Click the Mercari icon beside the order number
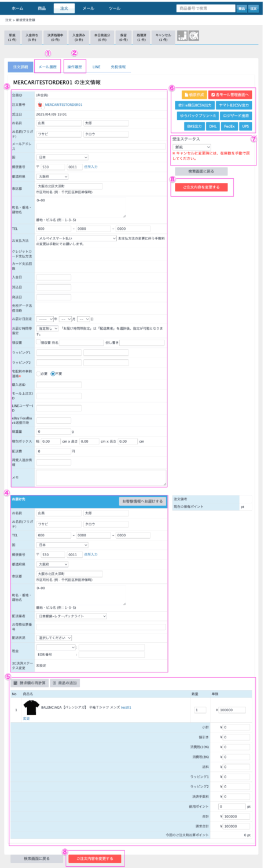 39,105
